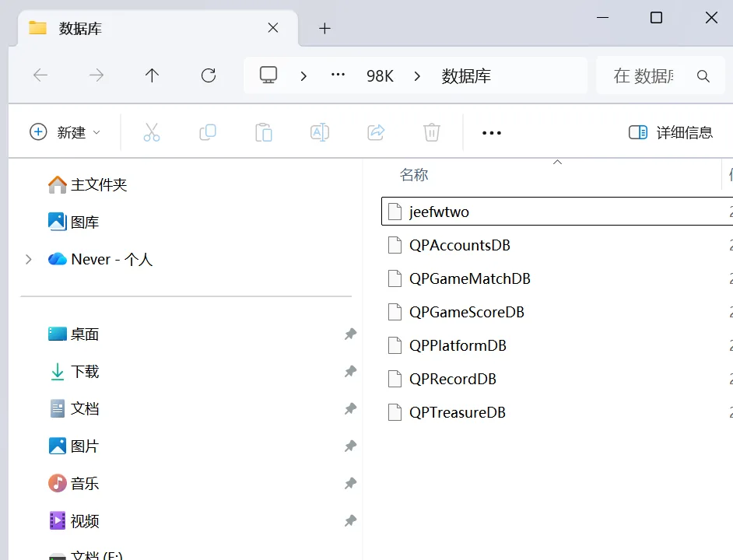Select the QPTreasureDB file
733x560 pixels.
[x=557, y=412]
